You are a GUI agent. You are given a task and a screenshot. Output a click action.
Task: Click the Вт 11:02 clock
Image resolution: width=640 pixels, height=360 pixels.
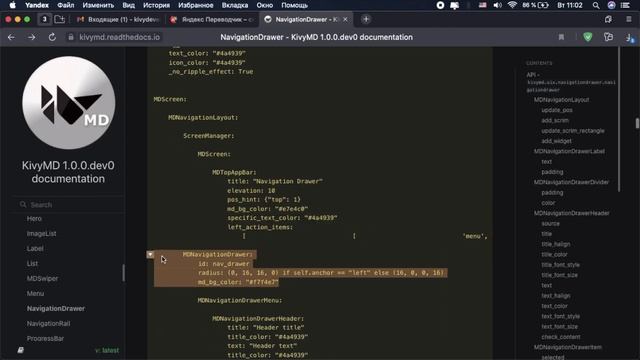pos(570,5)
